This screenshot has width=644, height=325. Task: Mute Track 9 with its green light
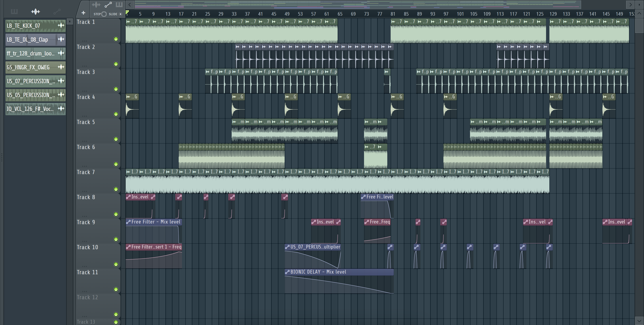coord(116,239)
